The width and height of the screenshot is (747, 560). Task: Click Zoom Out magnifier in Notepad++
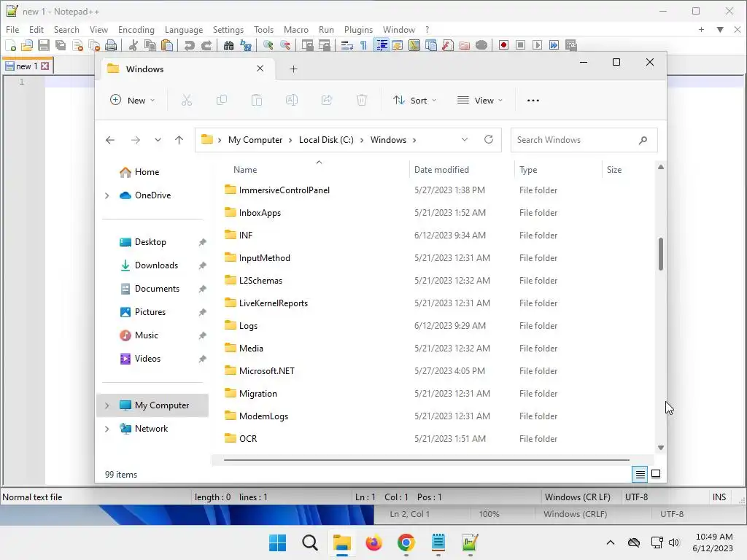coord(285,45)
